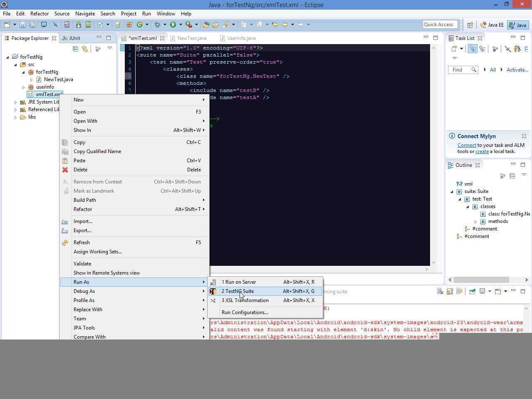
Task: Collapse the classes node in Outline
Action: click(x=468, y=207)
